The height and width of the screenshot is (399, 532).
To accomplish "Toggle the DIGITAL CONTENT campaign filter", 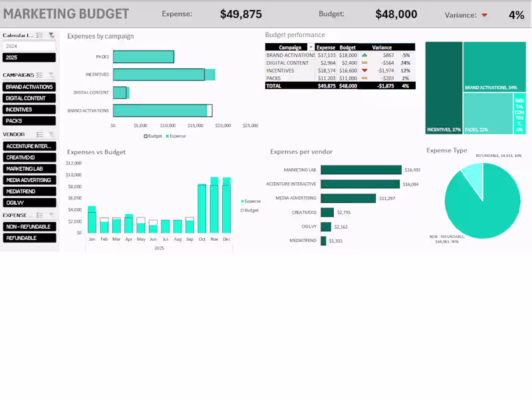I will click(x=30, y=99).
